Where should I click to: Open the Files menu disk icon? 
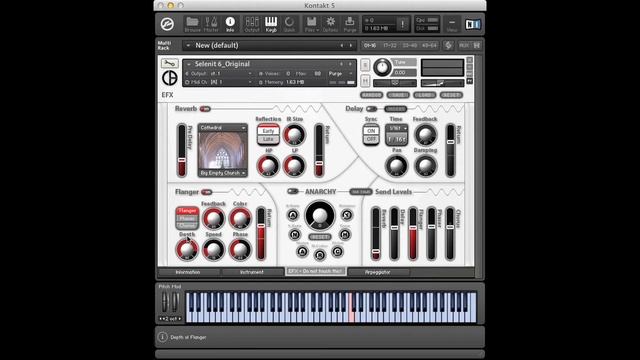click(x=311, y=24)
